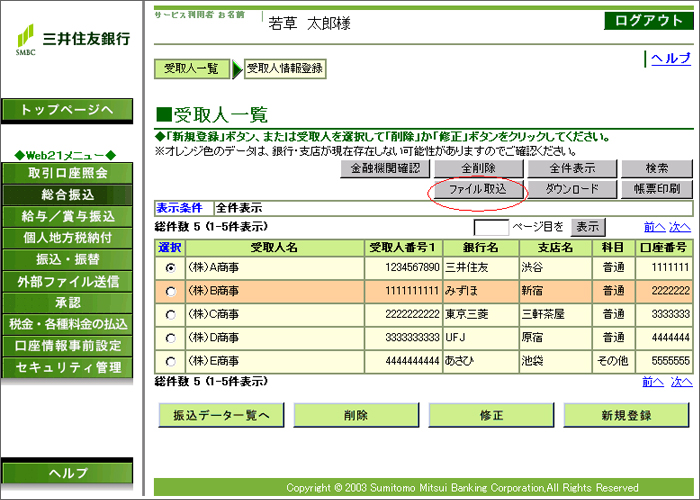Open 総合振込 menu item

(67, 195)
